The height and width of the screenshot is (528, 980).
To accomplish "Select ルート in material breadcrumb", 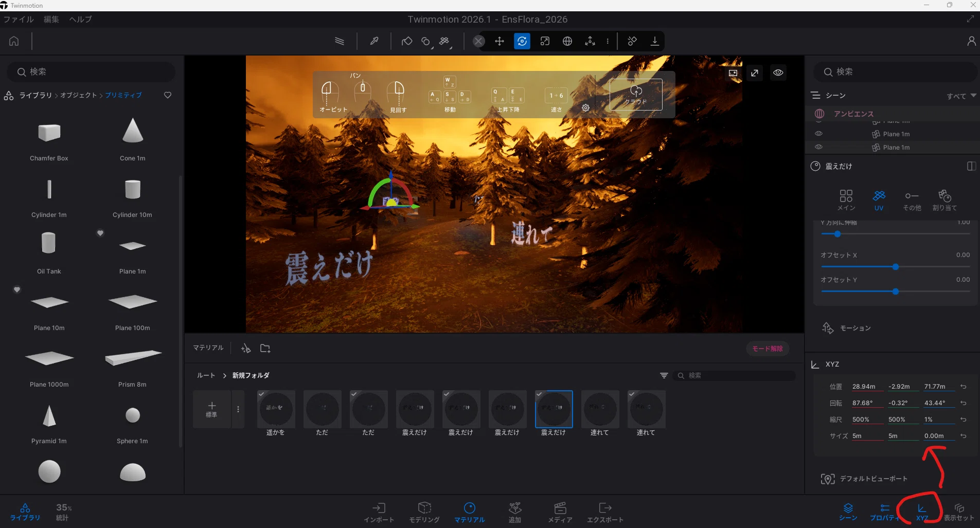I will click(x=206, y=375).
